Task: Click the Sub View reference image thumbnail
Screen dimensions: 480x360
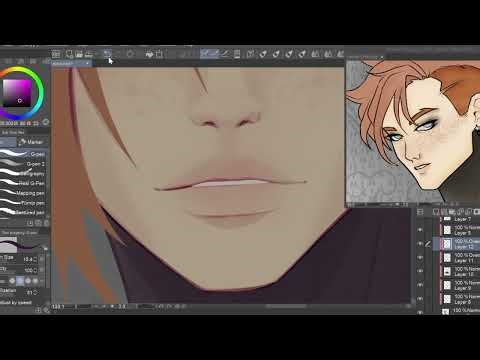Action: [413, 131]
